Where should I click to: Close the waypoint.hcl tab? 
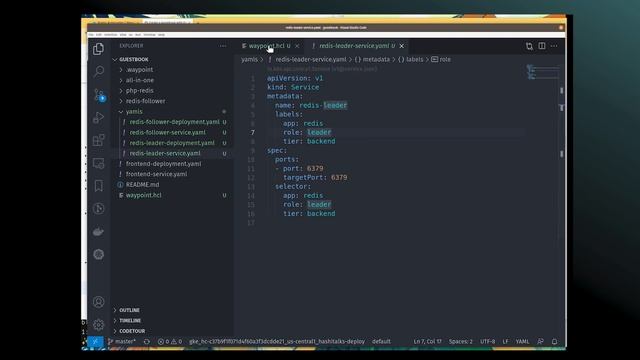click(297, 46)
